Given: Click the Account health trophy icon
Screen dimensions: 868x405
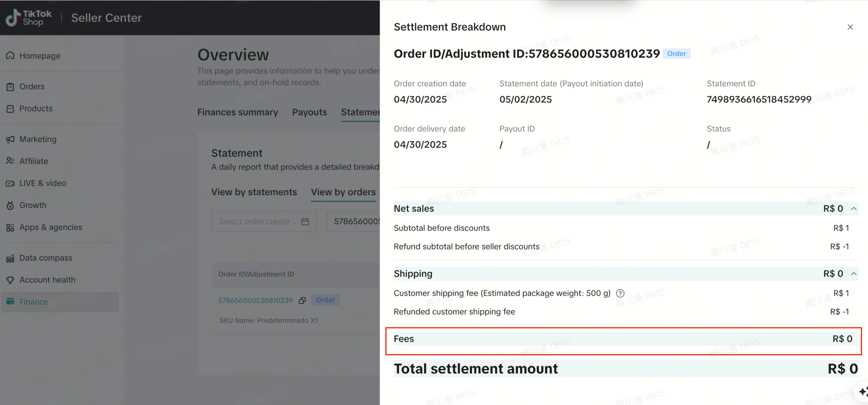Looking at the screenshot, I should click(10, 280).
